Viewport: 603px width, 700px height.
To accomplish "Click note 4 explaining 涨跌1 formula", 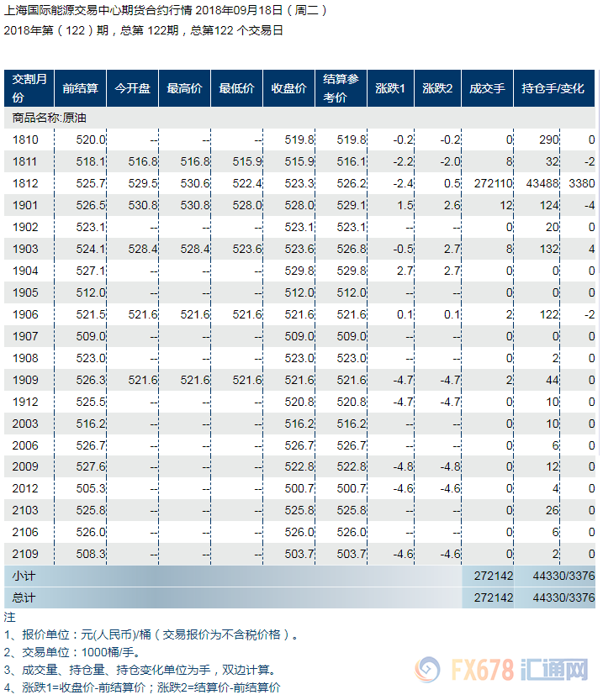I will click(142, 687).
